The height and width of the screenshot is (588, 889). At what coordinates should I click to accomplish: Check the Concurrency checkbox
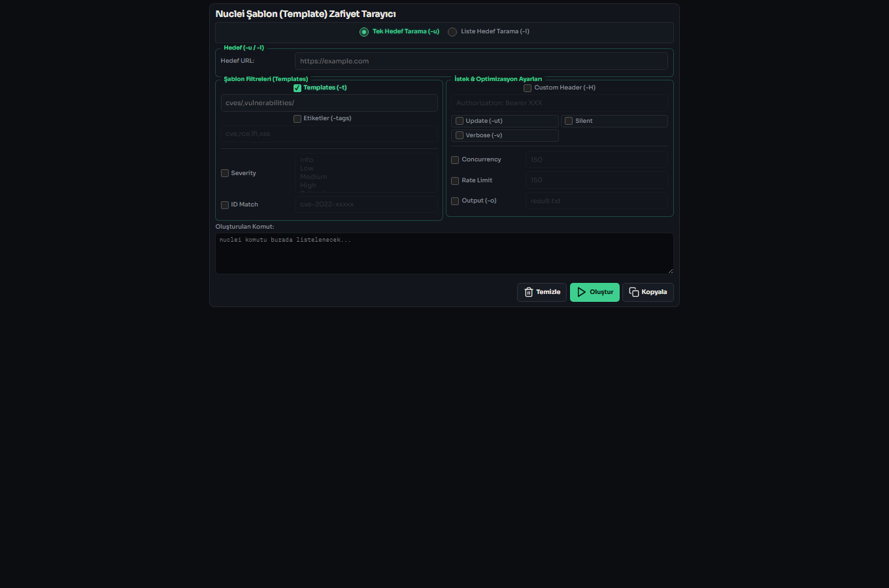point(455,160)
